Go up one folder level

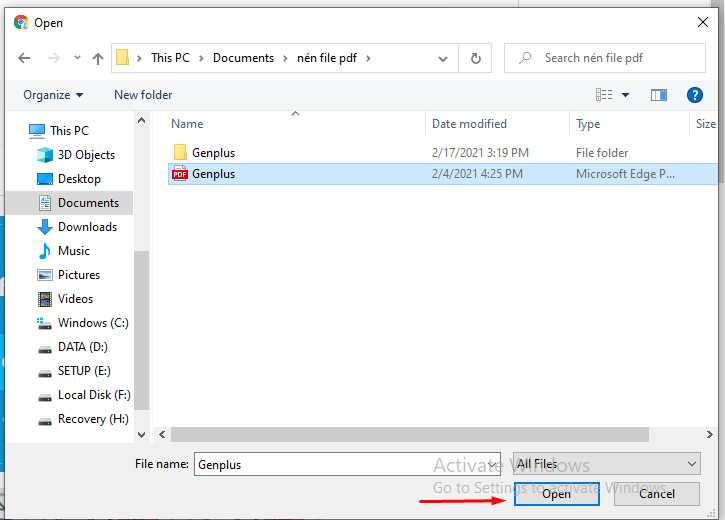click(98, 58)
